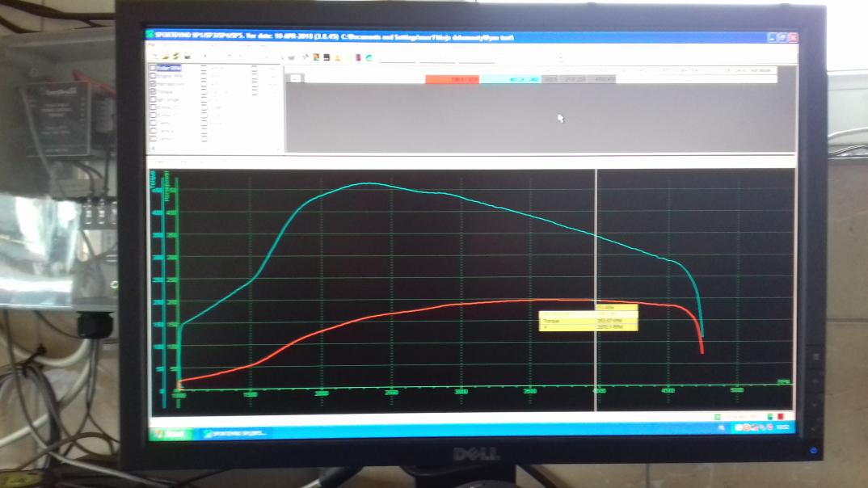The width and height of the screenshot is (868, 488).
Task: Minimize the Sportdyno window
Action: point(773,37)
